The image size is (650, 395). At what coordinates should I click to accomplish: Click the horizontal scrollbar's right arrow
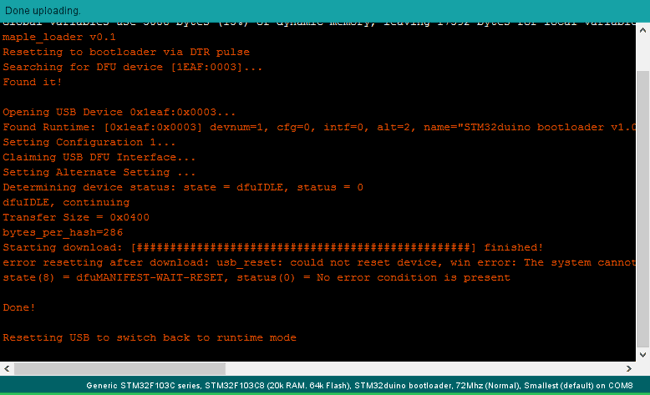pos(629,368)
